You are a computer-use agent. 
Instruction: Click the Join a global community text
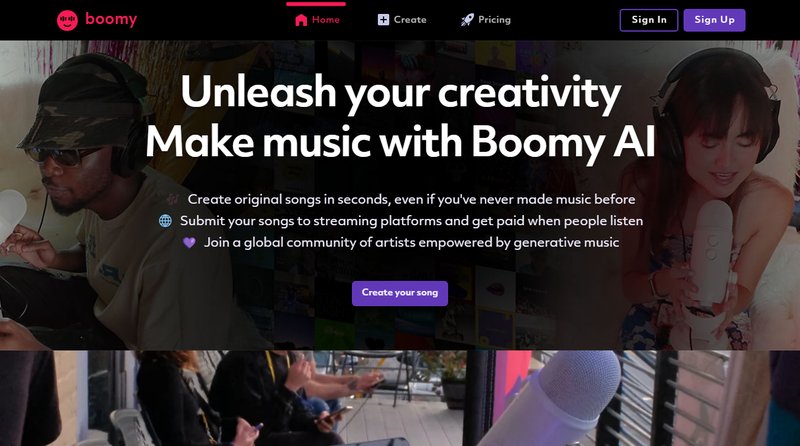[x=411, y=242]
